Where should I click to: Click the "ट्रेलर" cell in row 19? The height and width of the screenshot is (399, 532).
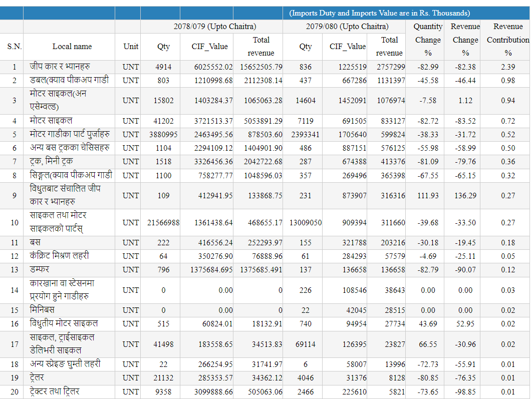click(x=39, y=377)
